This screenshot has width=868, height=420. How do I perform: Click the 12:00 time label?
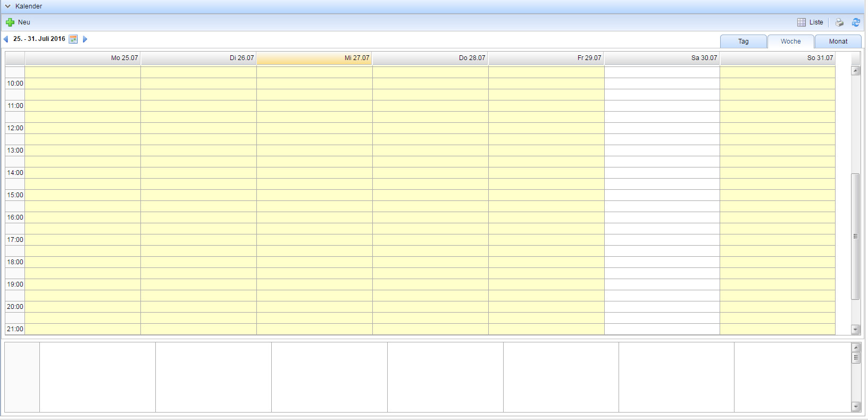click(x=15, y=128)
